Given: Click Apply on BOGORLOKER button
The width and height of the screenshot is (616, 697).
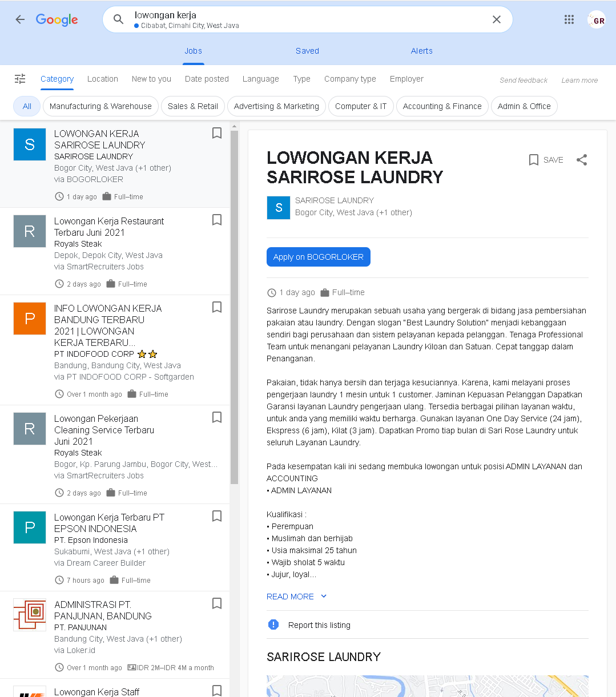Looking at the screenshot, I should (319, 257).
